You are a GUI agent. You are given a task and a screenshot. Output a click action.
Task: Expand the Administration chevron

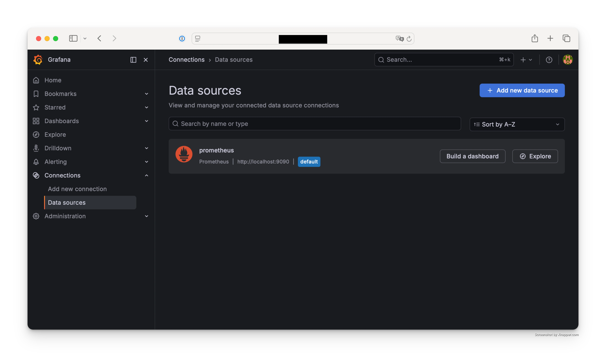[146, 216]
